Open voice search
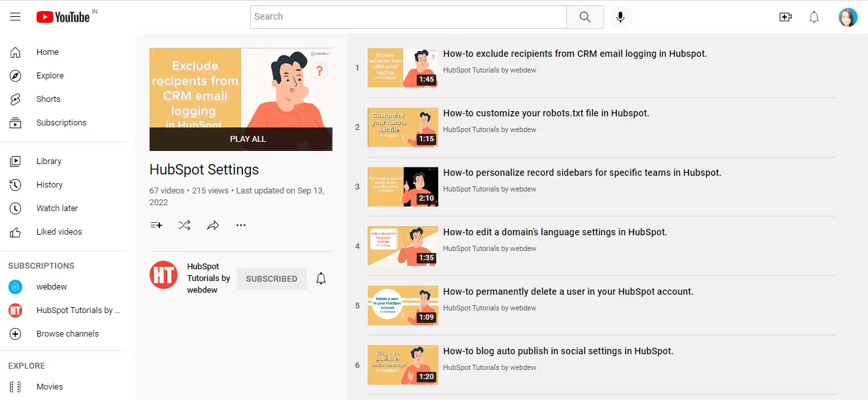The image size is (868, 400). click(620, 17)
